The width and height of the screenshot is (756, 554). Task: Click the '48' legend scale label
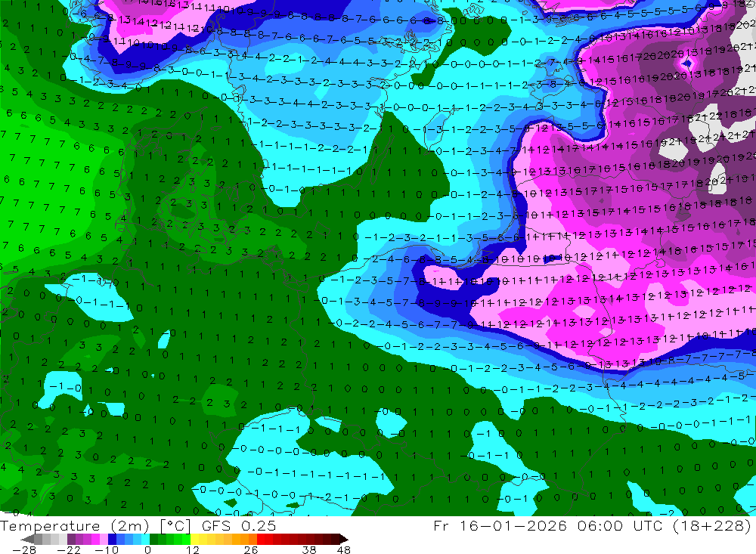344,549
